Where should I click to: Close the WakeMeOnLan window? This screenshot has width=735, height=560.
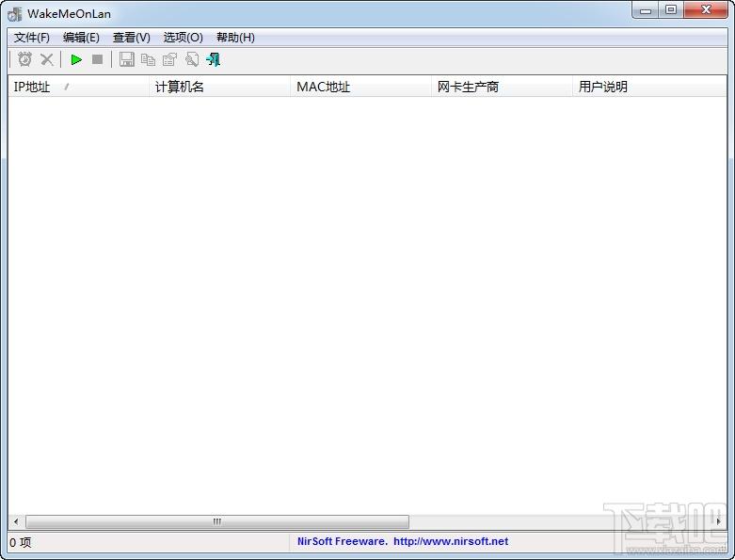(x=706, y=9)
